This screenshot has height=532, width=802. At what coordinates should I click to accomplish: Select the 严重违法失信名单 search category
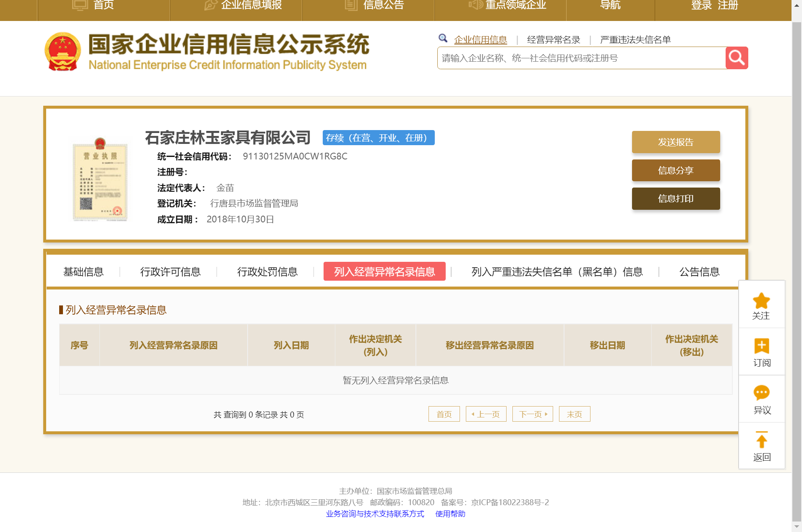point(635,40)
